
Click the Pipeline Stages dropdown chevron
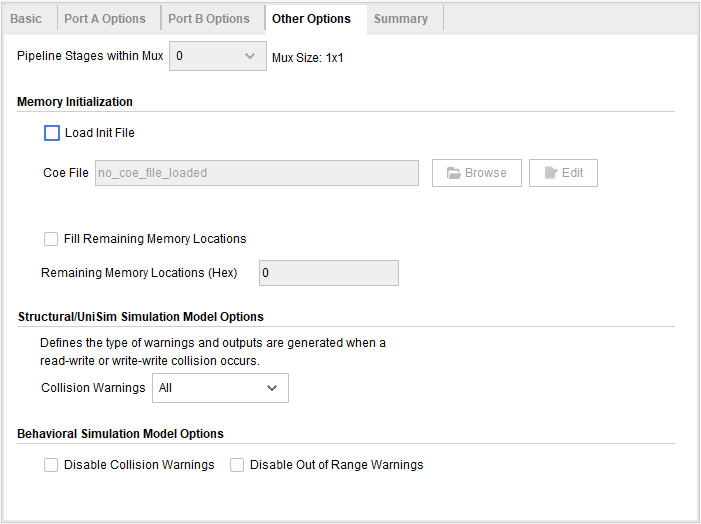coord(250,56)
